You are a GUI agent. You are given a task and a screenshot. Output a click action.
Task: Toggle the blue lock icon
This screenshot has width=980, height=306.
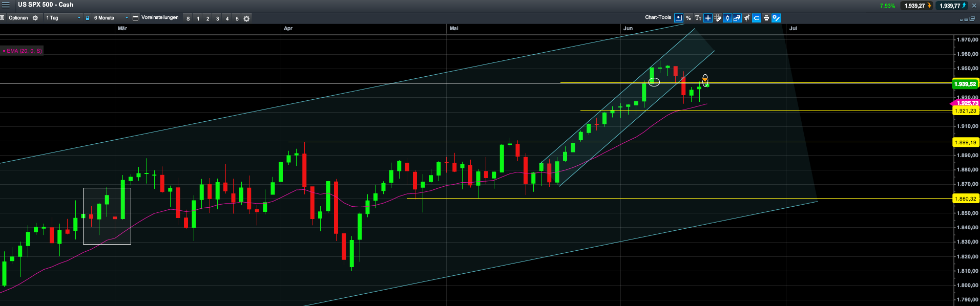pyautogui.click(x=88, y=18)
